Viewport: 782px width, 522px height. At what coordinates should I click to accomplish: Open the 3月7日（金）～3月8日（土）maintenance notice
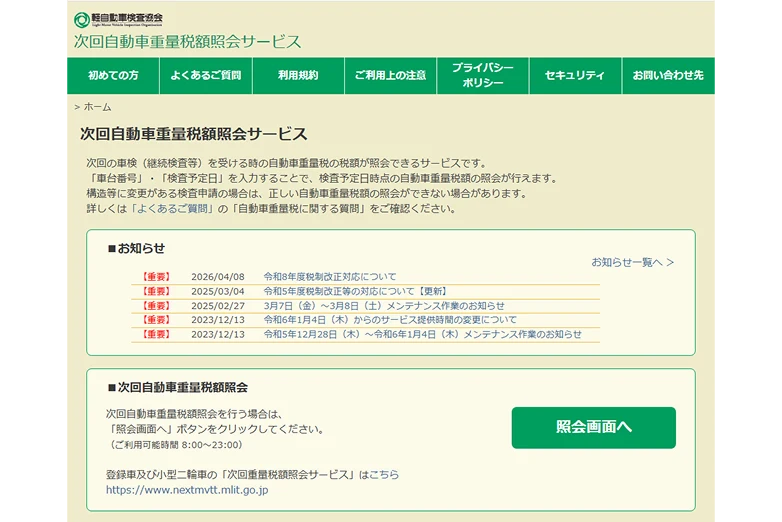384,306
